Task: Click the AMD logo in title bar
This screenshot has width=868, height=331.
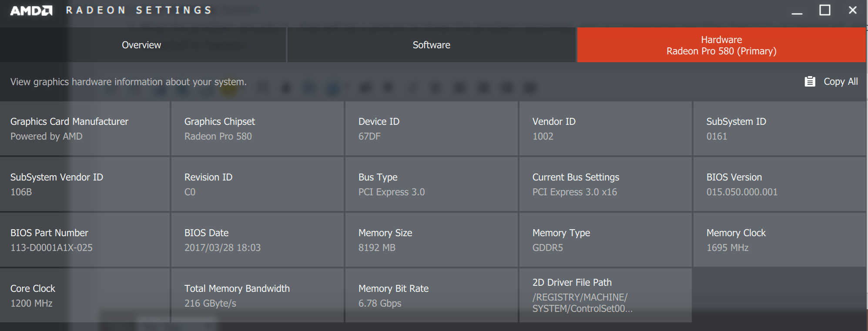Action: [31, 10]
